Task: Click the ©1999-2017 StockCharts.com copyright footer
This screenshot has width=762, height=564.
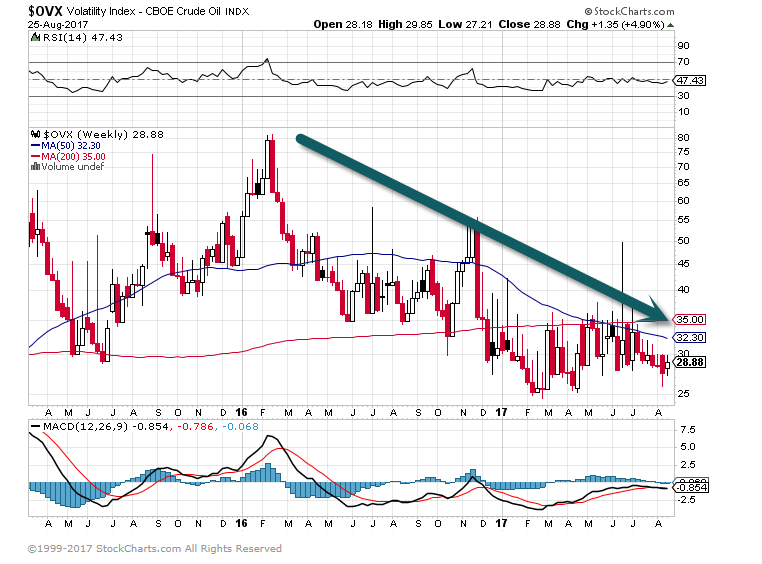Action: (155, 548)
